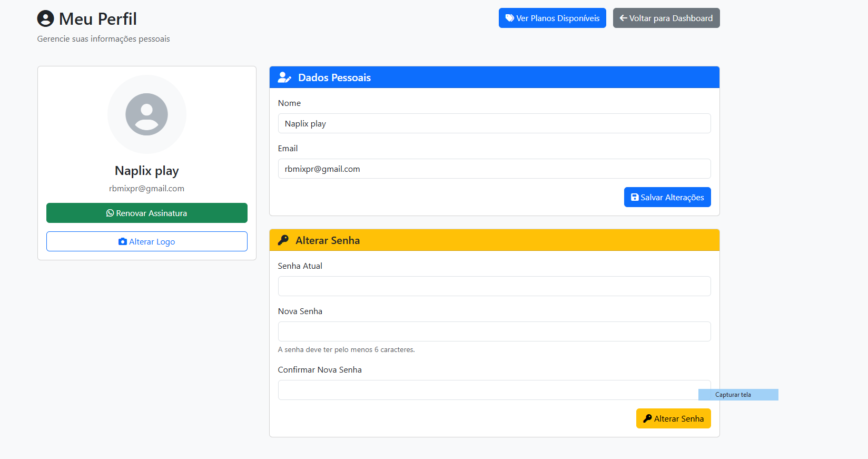Click the email address below profile name

pyautogui.click(x=146, y=189)
